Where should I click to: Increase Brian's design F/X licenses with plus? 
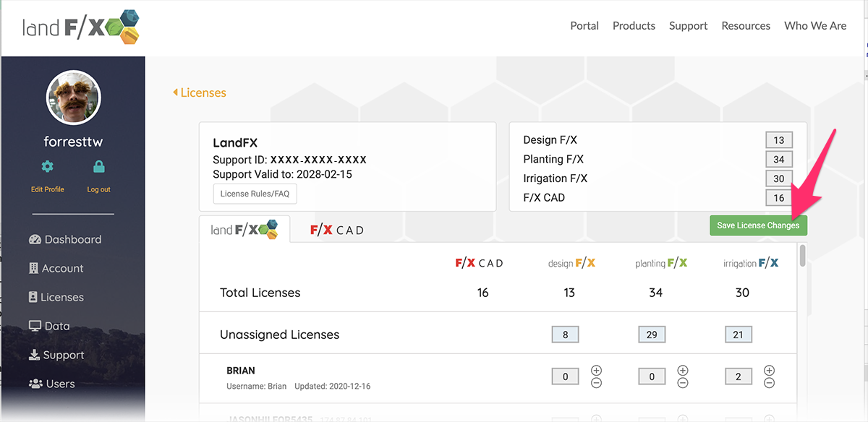pos(596,370)
